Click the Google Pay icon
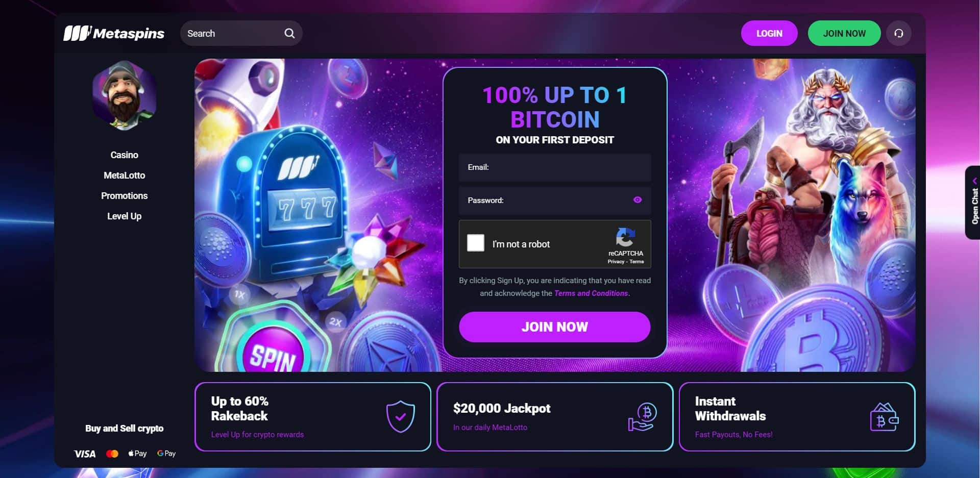Screen dimensions: 980x478 [166, 453]
